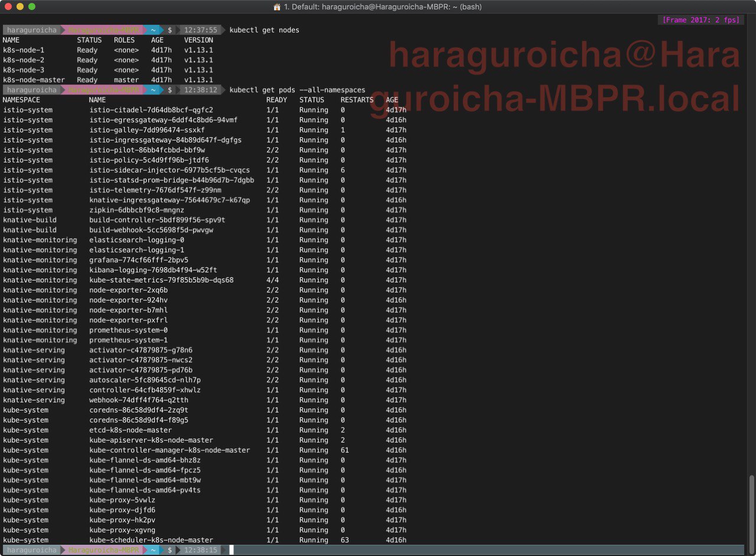The image size is (756, 556).
Task: Click the istio-telemetry-7676df547f-z99nm pod name
Action: pos(155,190)
